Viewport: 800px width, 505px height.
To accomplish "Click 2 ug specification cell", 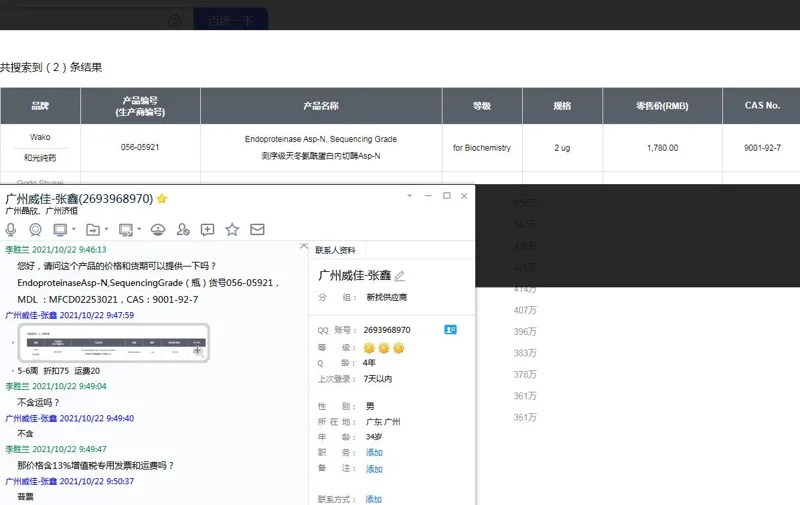I will point(562,147).
